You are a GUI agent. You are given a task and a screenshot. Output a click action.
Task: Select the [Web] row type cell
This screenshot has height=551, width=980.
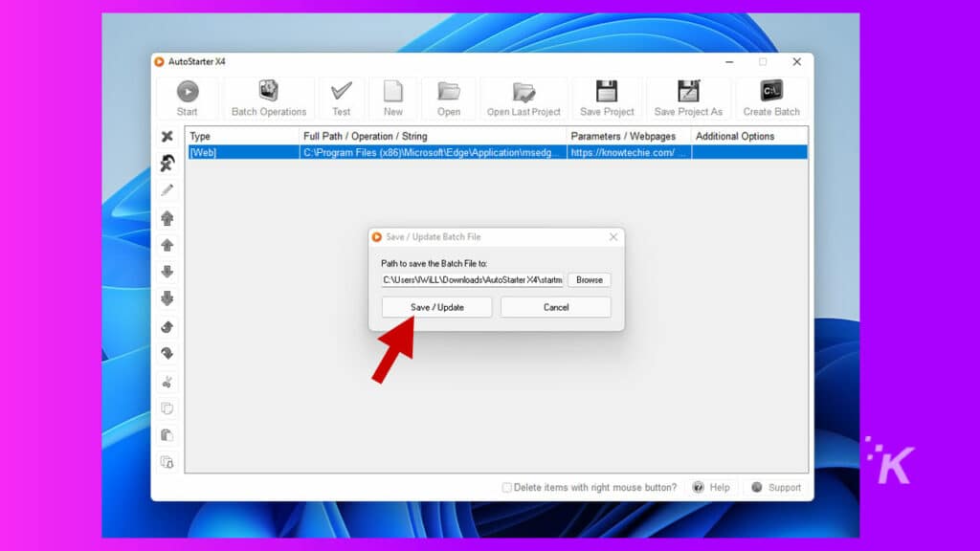pyautogui.click(x=243, y=152)
